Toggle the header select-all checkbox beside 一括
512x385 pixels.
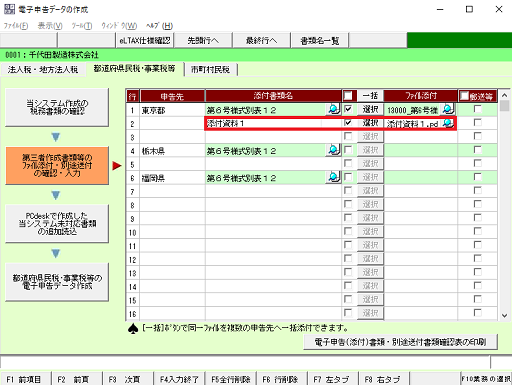click(348, 96)
